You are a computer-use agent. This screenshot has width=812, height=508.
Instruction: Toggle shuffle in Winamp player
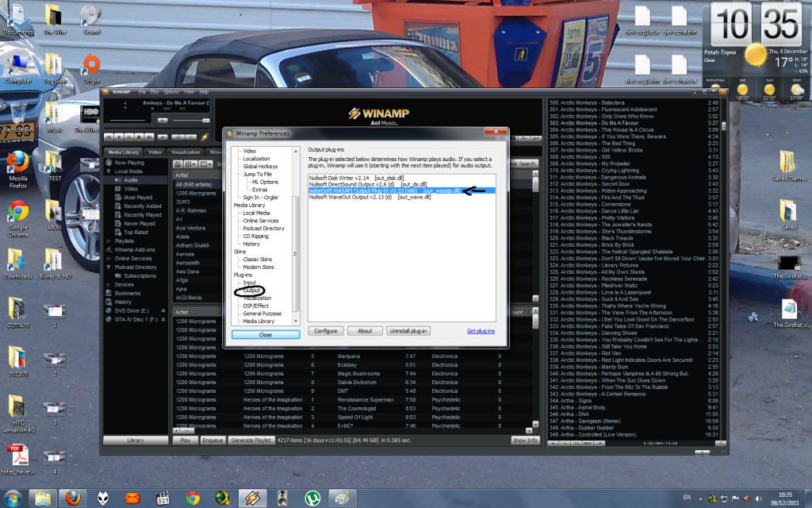pyautogui.click(x=178, y=137)
